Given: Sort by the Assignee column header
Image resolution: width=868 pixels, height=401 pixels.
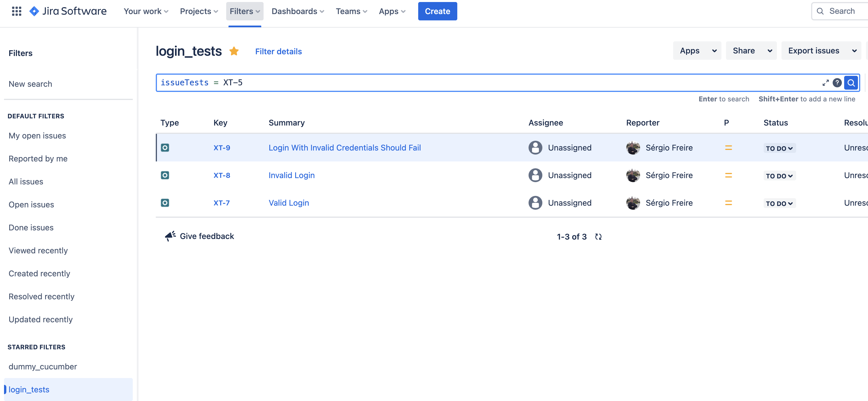Looking at the screenshot, I should click(x=546, y=123).
